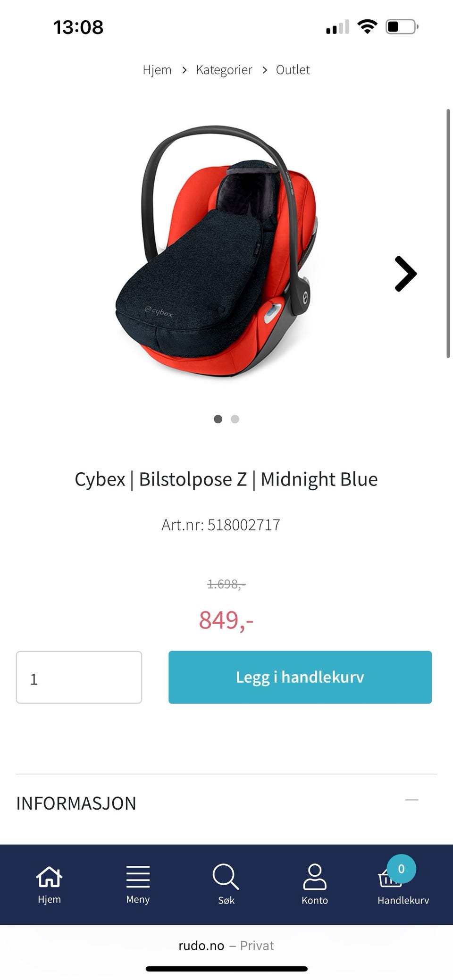Screen dimensions: 453x980
Task: Collapse the INFORMASJON section
Action: [412, 800]
